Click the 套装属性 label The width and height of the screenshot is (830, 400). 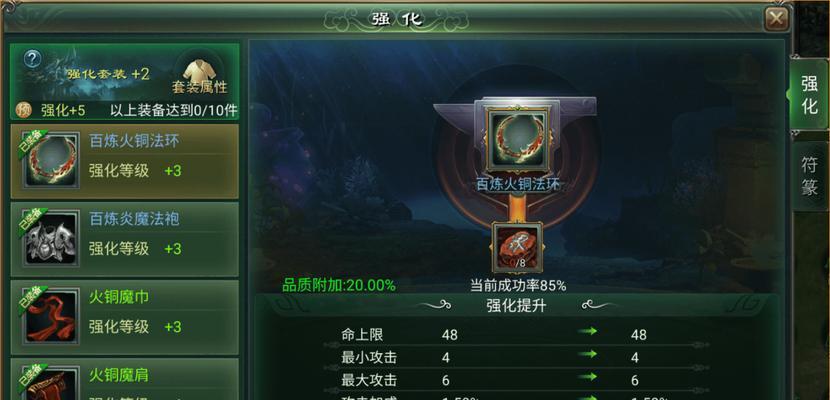click(200, 87)
